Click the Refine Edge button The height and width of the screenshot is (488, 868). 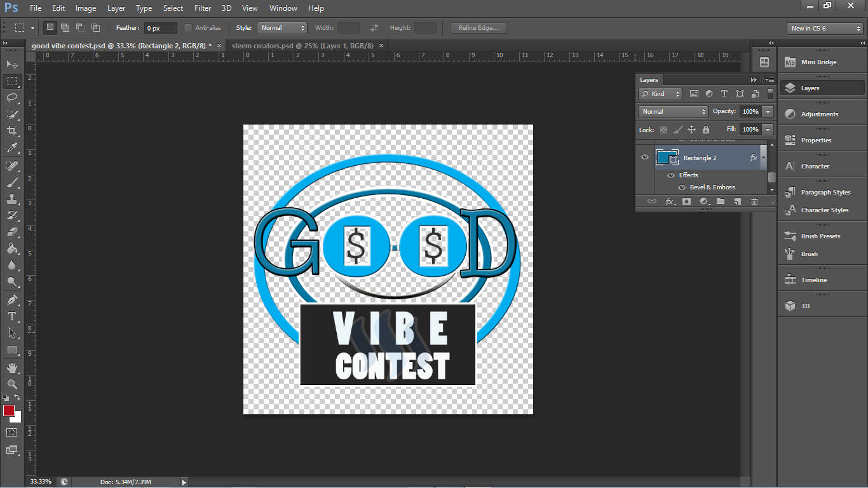(x=478, y=27)
